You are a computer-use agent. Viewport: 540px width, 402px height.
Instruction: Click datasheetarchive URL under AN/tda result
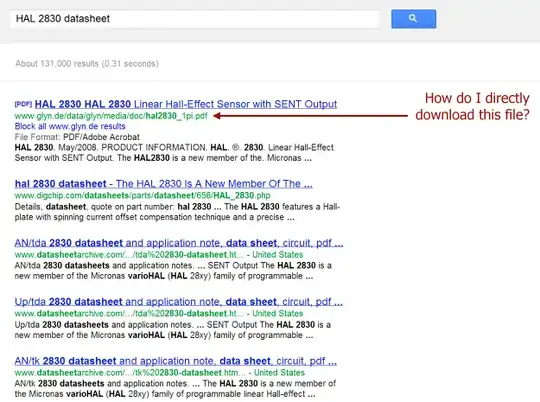[129, 255]
